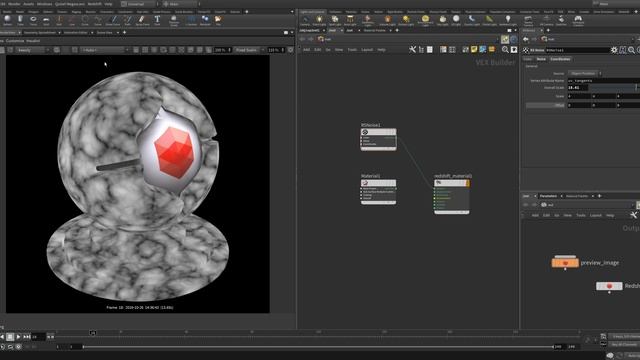The width and height of the screenshot is (640, 360).
Task: Click the magnifier find-node icon in network toolbar
Action: 505,49
